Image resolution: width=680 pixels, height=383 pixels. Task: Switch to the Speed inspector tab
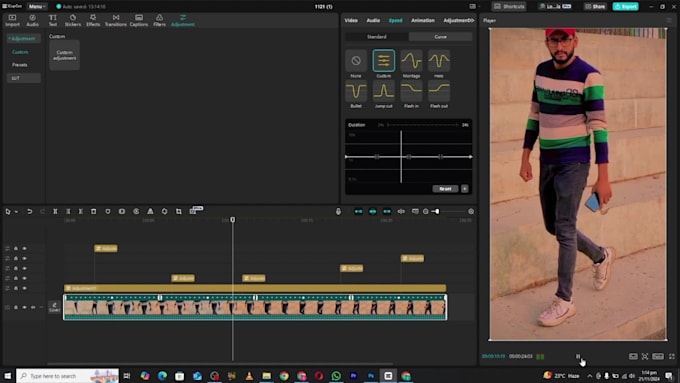(x=395, y=20)
